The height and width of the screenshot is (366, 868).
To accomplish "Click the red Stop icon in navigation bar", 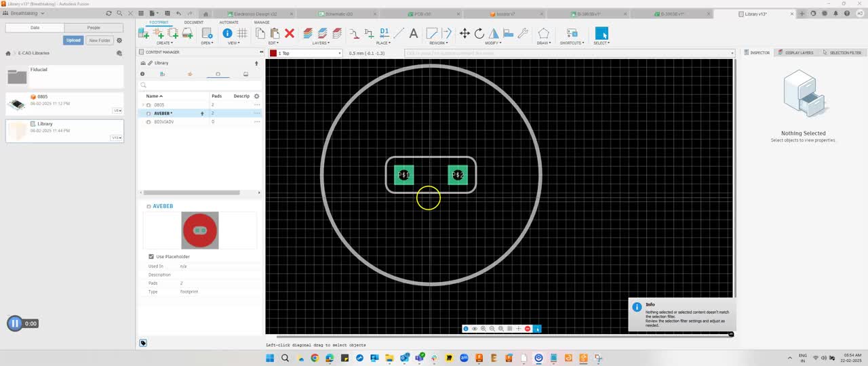I will click(528, 329).
